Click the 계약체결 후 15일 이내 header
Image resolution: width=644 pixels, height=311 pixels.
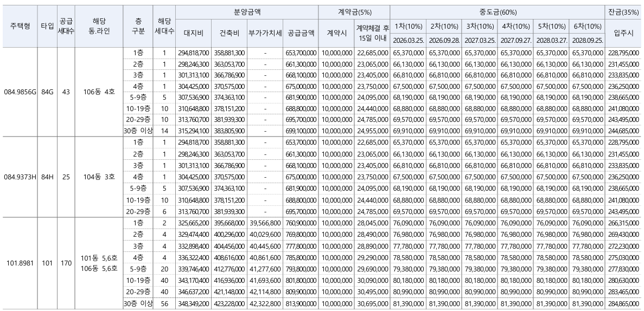(x=372, y=33)
